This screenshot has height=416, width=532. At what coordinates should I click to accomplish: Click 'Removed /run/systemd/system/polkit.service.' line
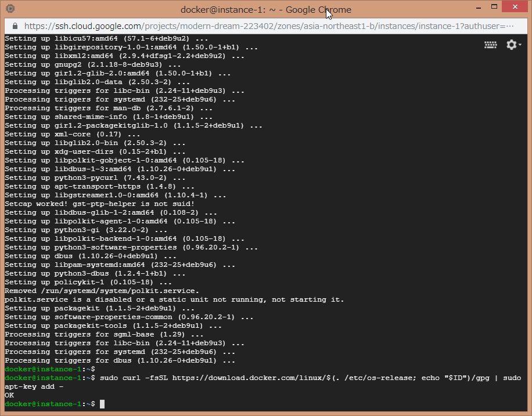click(102, 291)
